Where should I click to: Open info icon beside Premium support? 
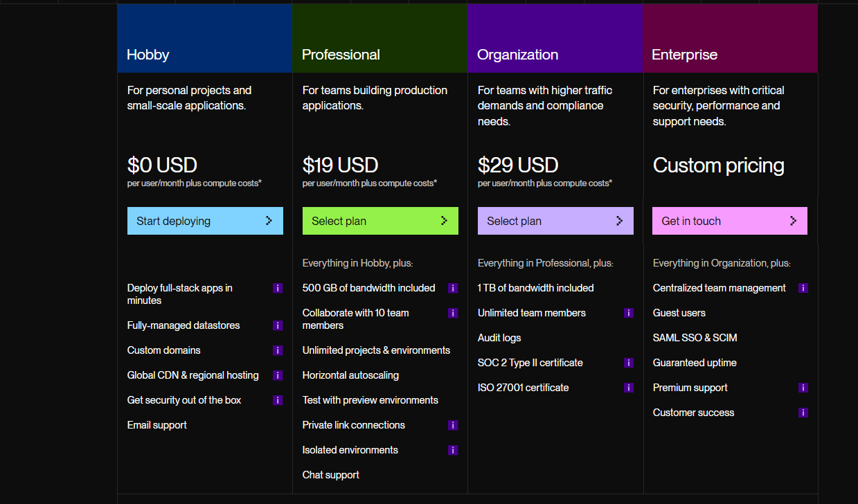click(803, 388)
